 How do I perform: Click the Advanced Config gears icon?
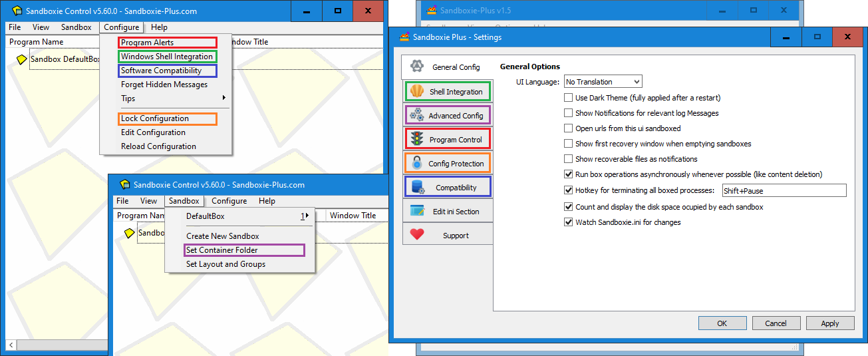[x=417, y=115]
